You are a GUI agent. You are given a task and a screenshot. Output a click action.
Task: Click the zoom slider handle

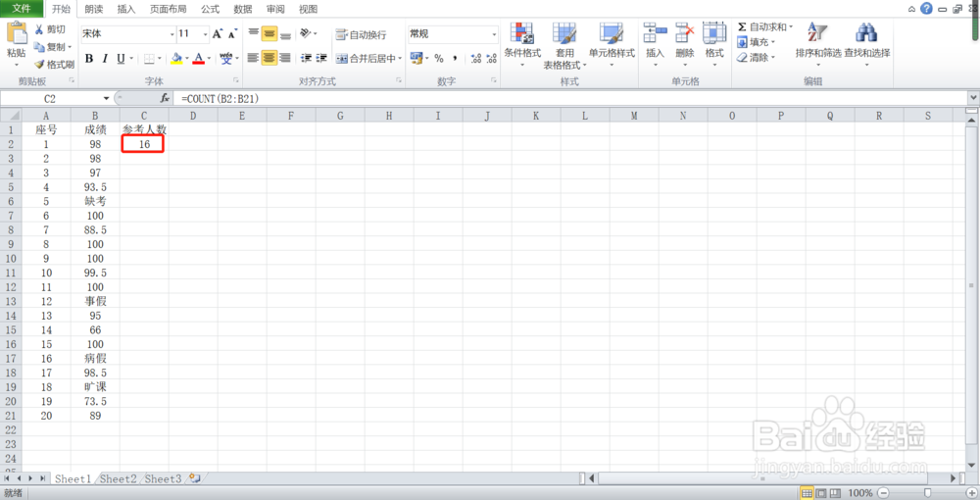pos(928,493)
